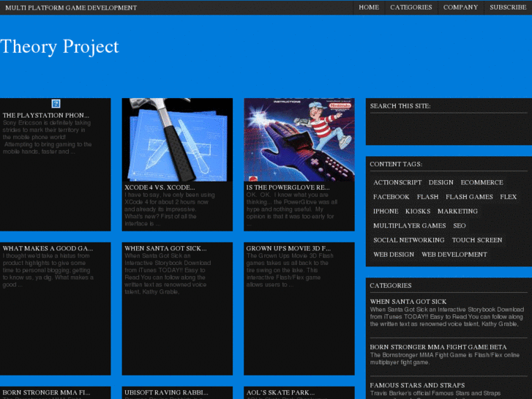Open the CATEGORIES menu
532x399 pixels.
[x=411, y=7]
